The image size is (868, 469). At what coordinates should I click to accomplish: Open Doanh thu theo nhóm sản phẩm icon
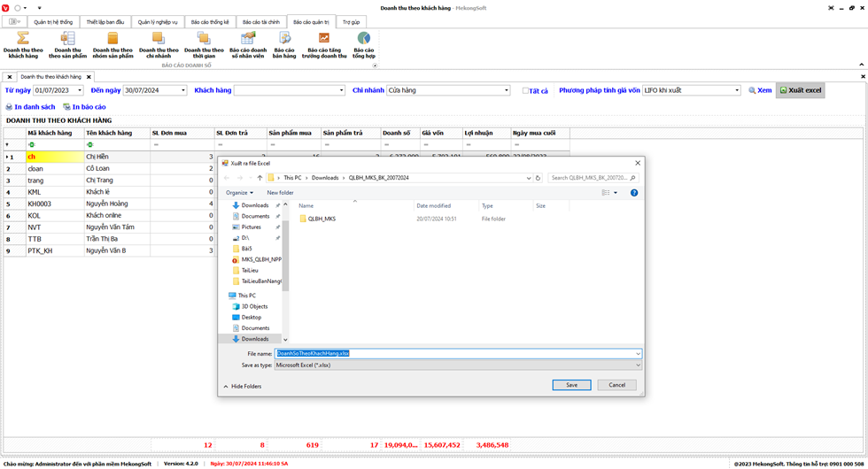tap(113, 38)
